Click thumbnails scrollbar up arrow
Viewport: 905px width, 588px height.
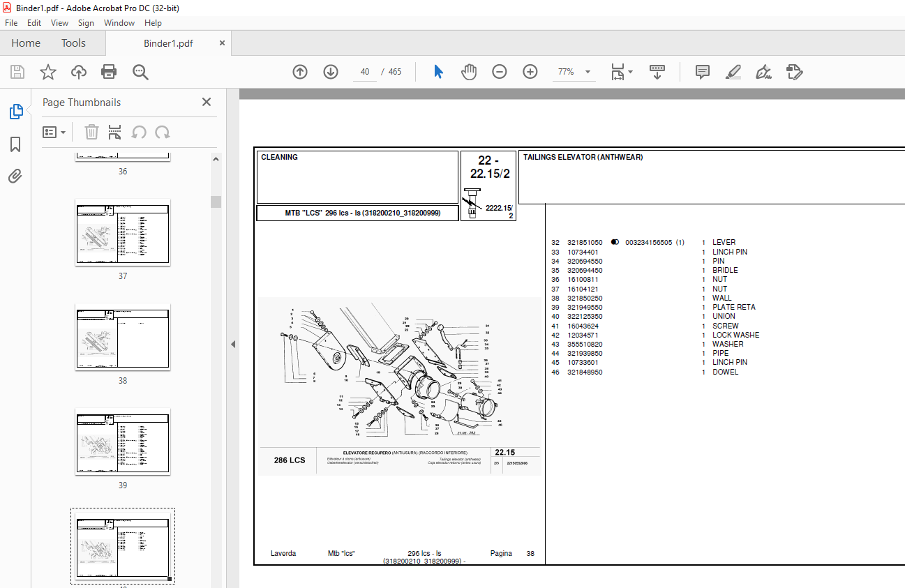pos(216,159)
